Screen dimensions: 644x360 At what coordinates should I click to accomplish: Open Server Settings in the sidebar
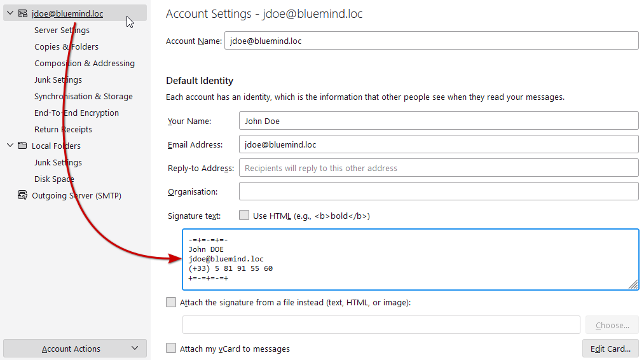pos(62,30)
